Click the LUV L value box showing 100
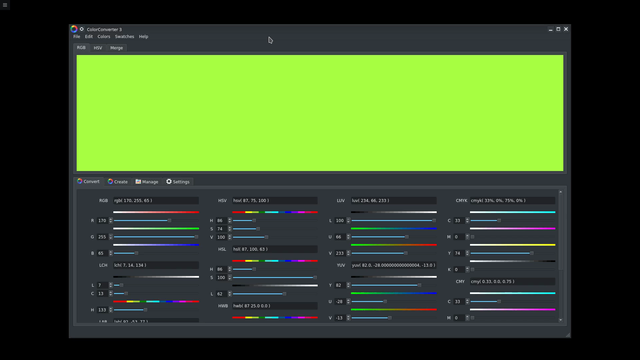This screenshot has height=360, width=640. point(340,220)
